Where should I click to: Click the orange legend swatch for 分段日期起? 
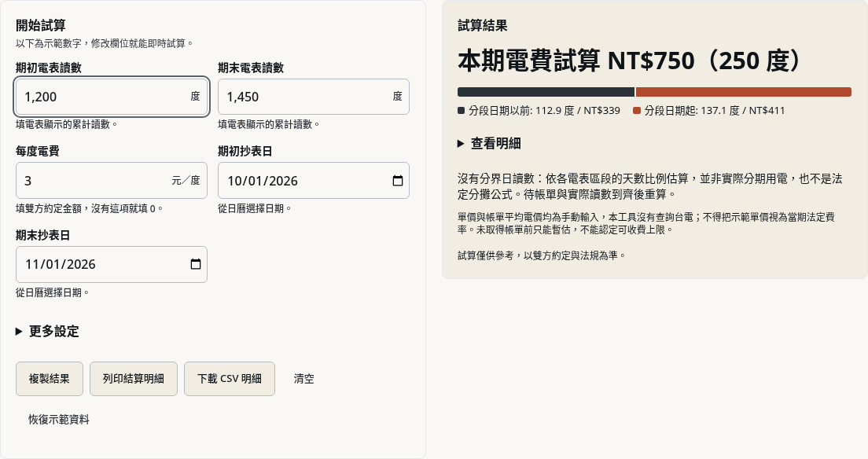point(637,111)
